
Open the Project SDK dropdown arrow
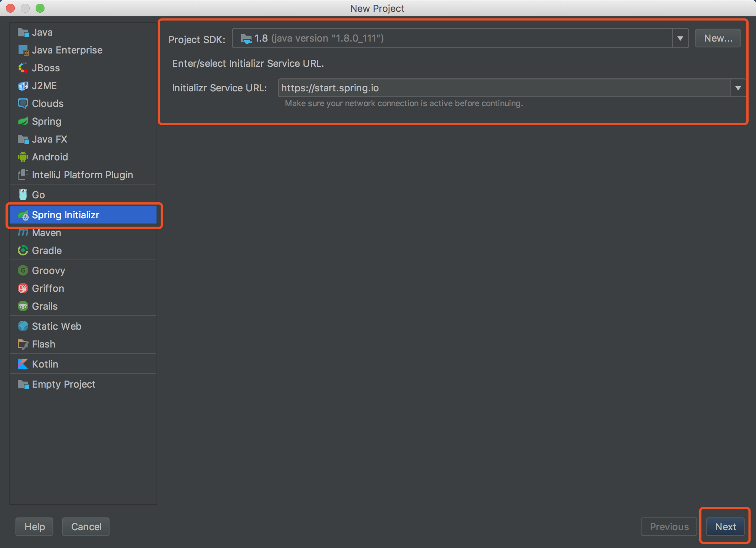(680, 38)
